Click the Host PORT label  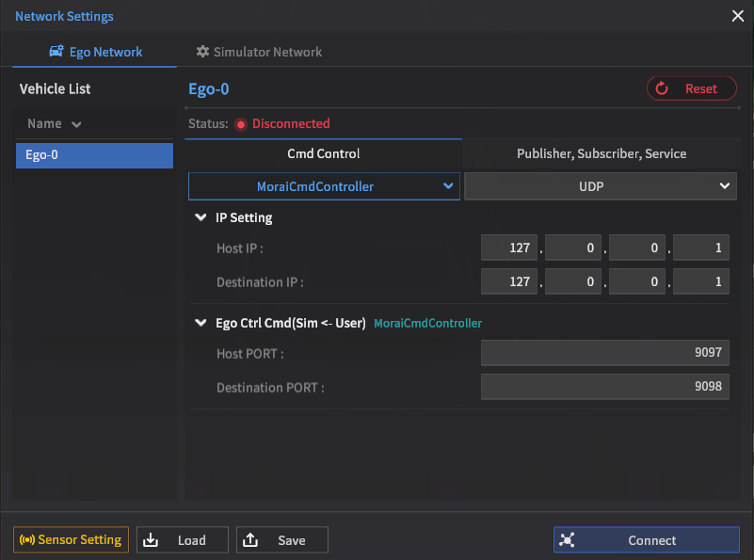[250, 354]
